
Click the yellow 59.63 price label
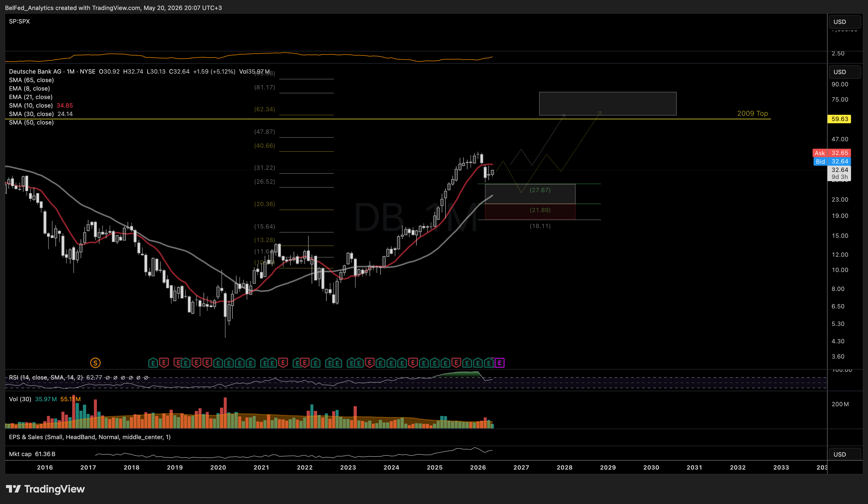tap(839, 119)
